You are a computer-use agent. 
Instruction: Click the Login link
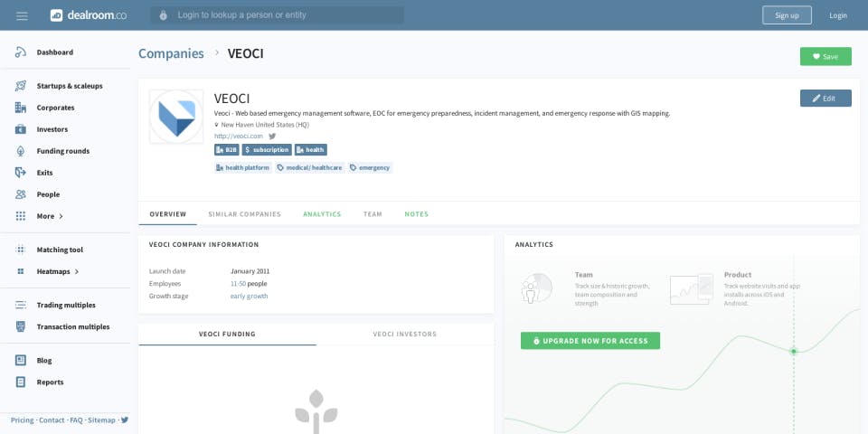click(x=838, y=15)
